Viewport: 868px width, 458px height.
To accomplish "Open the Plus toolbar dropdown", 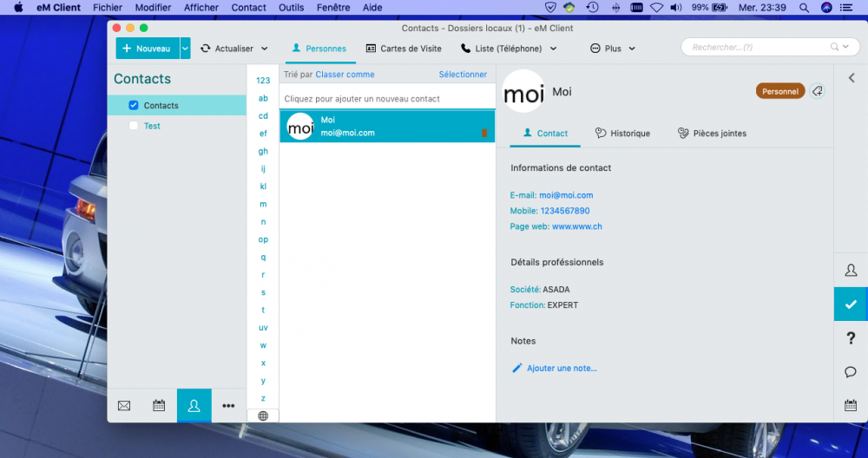I will coord(613,49).
